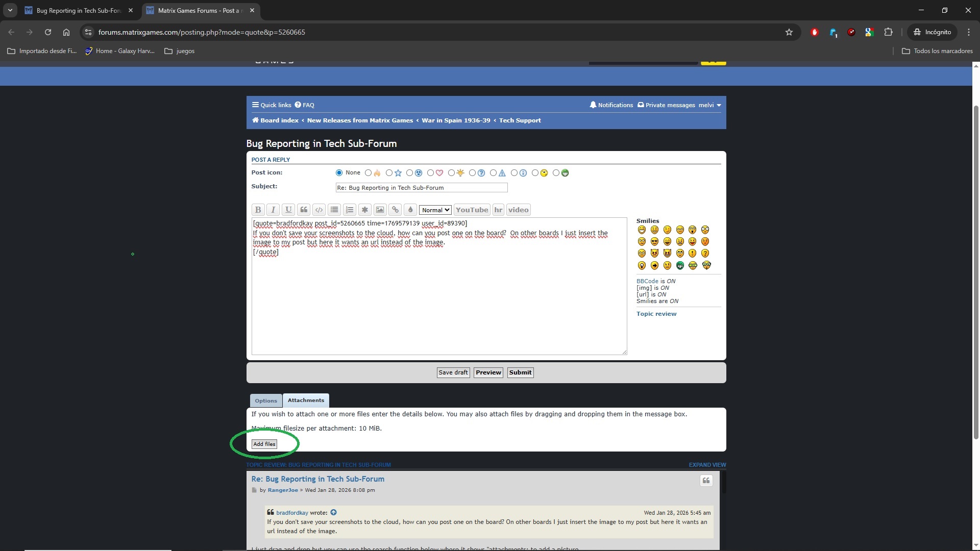This screenshot has height=551, width=980.
Task: Open the Options tab below the editor
Action: 265,400
